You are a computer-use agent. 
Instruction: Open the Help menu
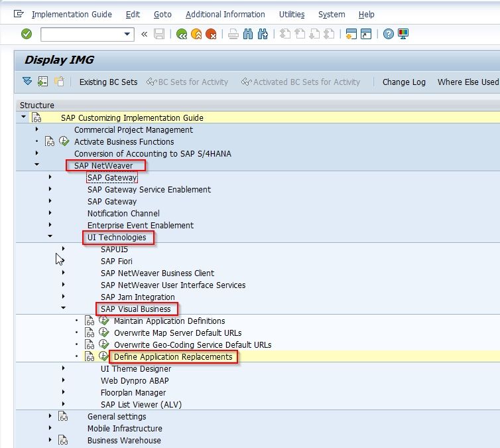(367, 15)
